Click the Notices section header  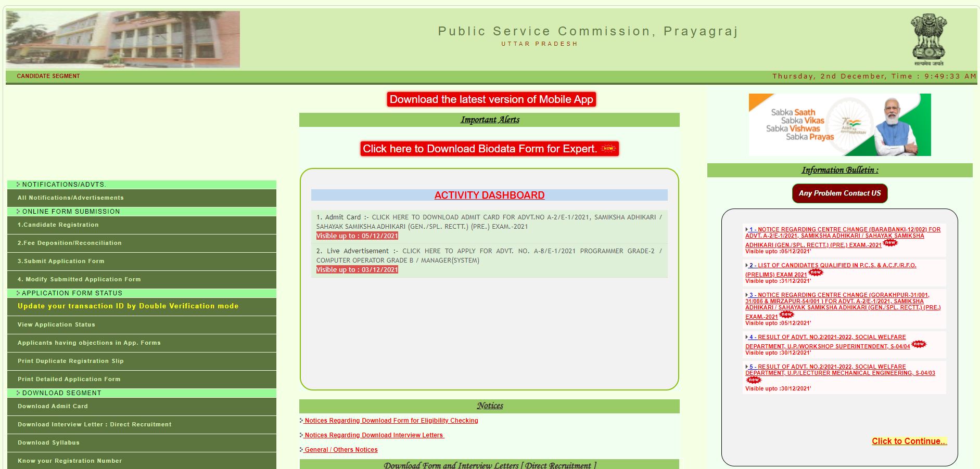[490, 406]
